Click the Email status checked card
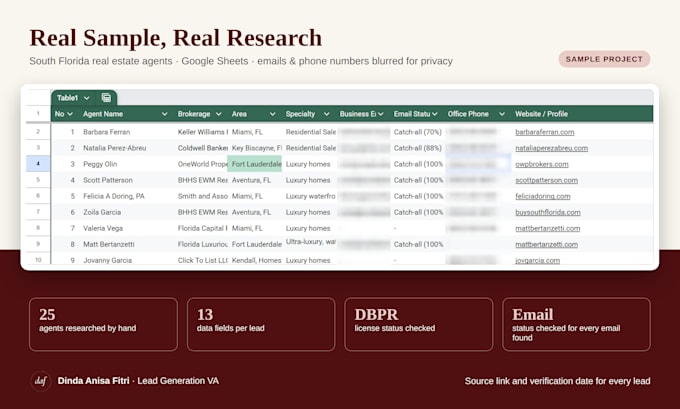The width and height of the screenshot is (680, 409). (576, 324)
